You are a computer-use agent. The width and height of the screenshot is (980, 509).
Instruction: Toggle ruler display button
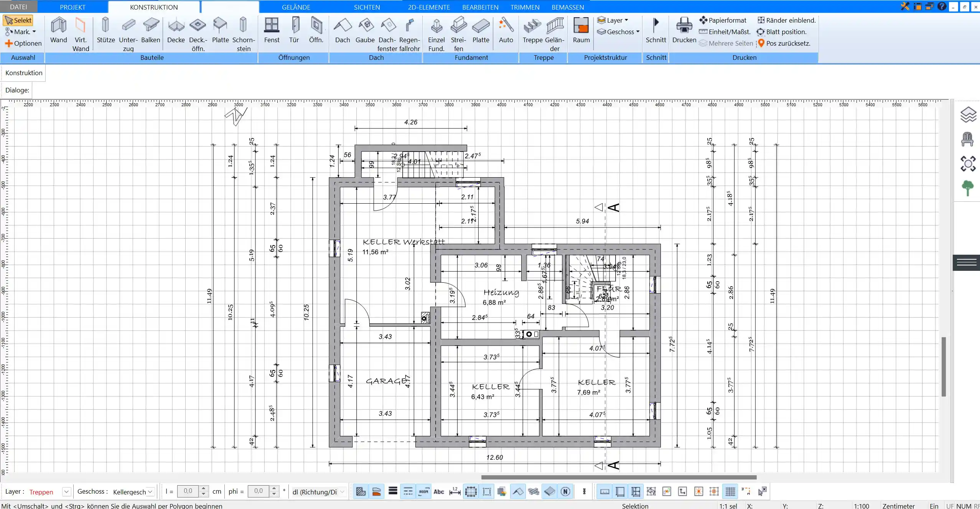coord(604,491)
